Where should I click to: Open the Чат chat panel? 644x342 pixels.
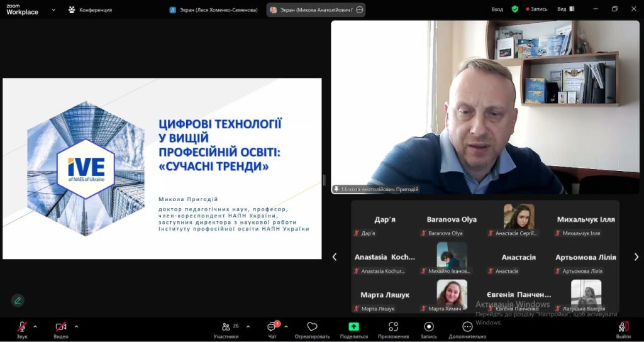click(x=272, y=329)
